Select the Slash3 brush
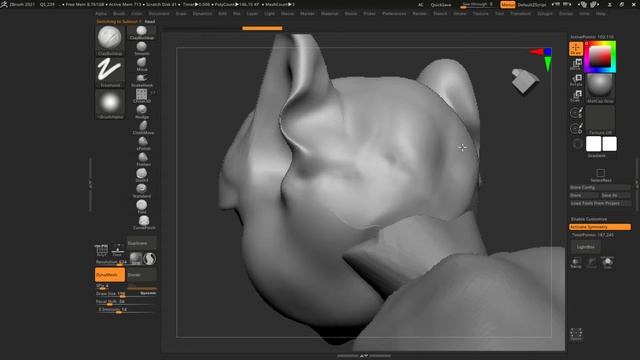The image size is (640, 360). coord(142,175)
